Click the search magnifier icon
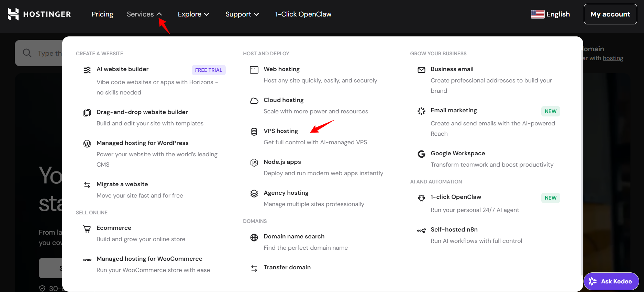This screenshot has height=292, width=644. click(27, 53)
